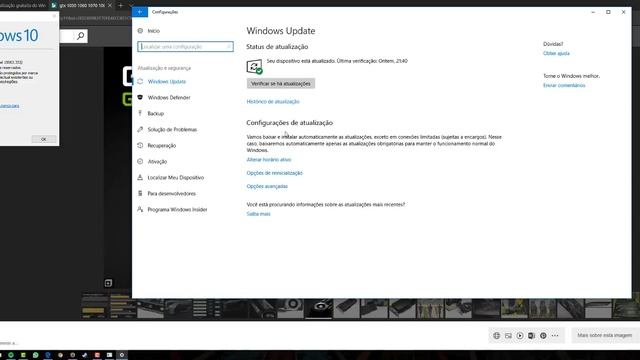Select the underlined thumbnail in the image strip
Screen dimensions: 640x360
click(x=319, y=308)
